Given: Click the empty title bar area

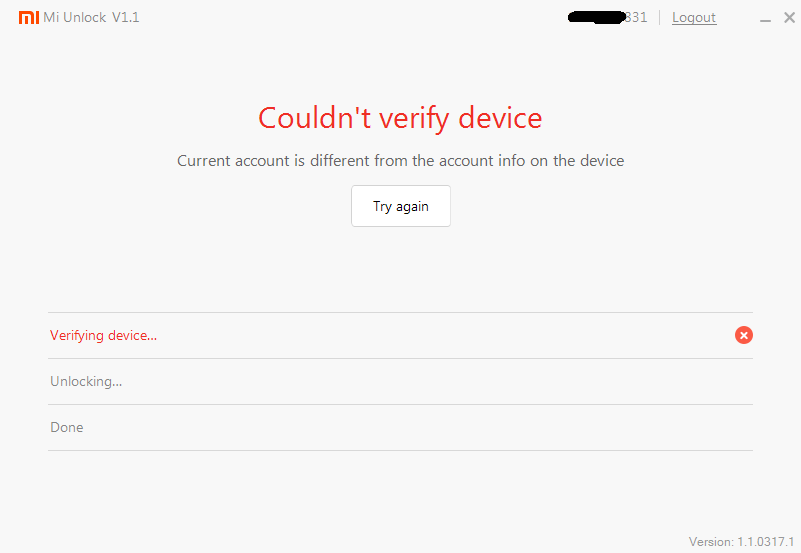Looking at the screenshot, I should click(350, 18).
